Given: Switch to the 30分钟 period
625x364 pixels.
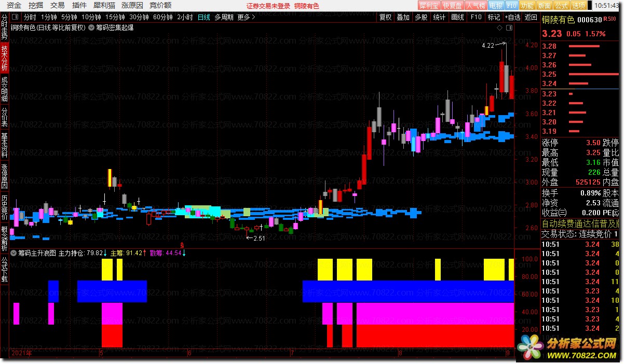Looking at the screenshot, I should [139, 17].
